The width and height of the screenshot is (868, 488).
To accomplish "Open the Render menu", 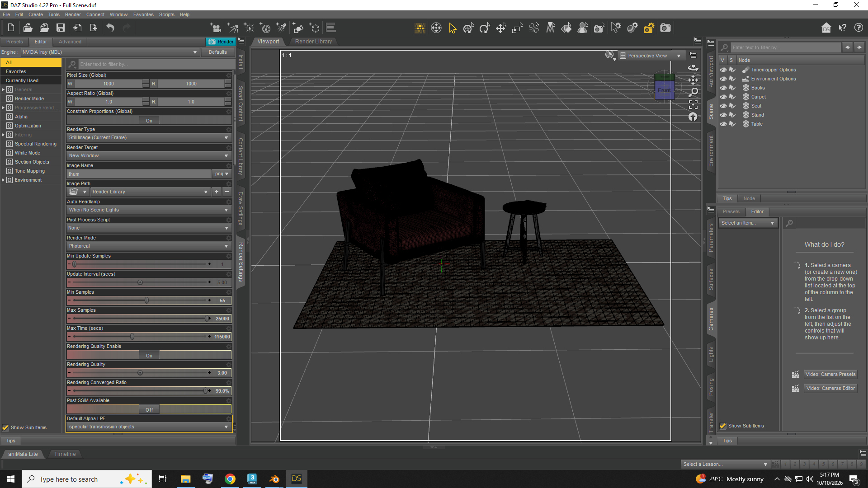I will pos(73,14).
